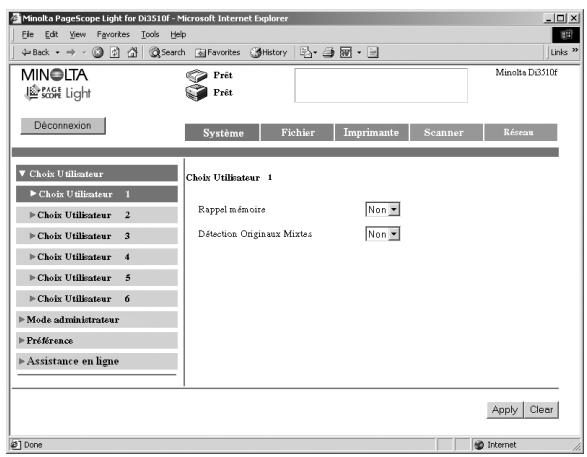
Task: Click the Détection Originaux Mixtes label
Action: point(255,234)
